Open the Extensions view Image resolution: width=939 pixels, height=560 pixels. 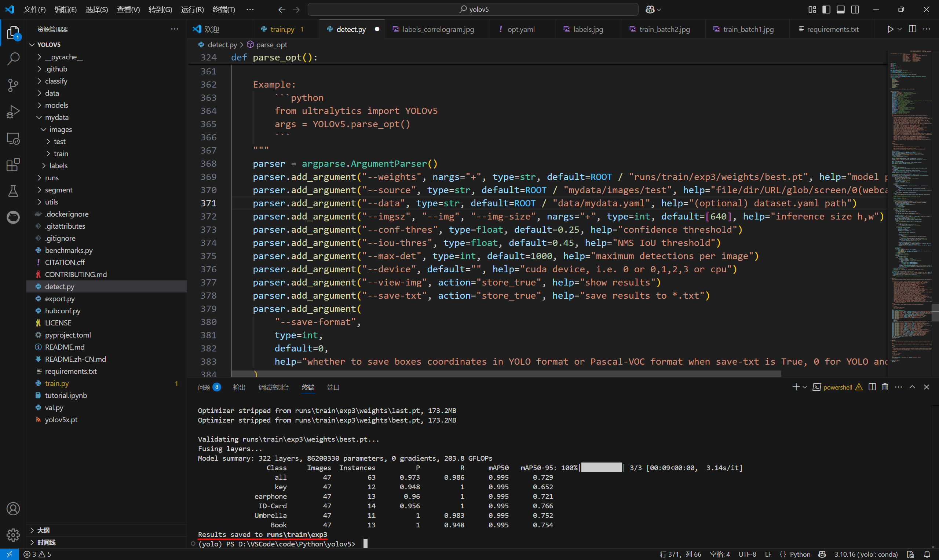click(13, 165)
